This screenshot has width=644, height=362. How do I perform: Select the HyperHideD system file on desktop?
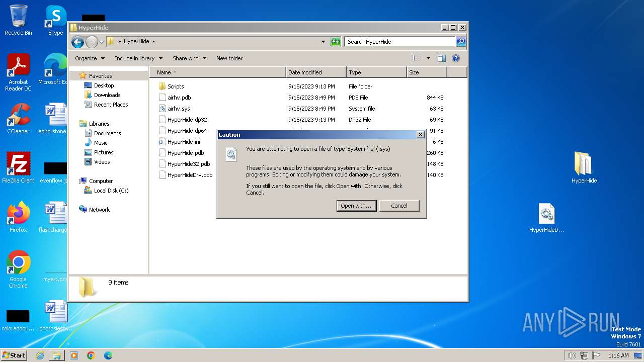tap(546, 218)
